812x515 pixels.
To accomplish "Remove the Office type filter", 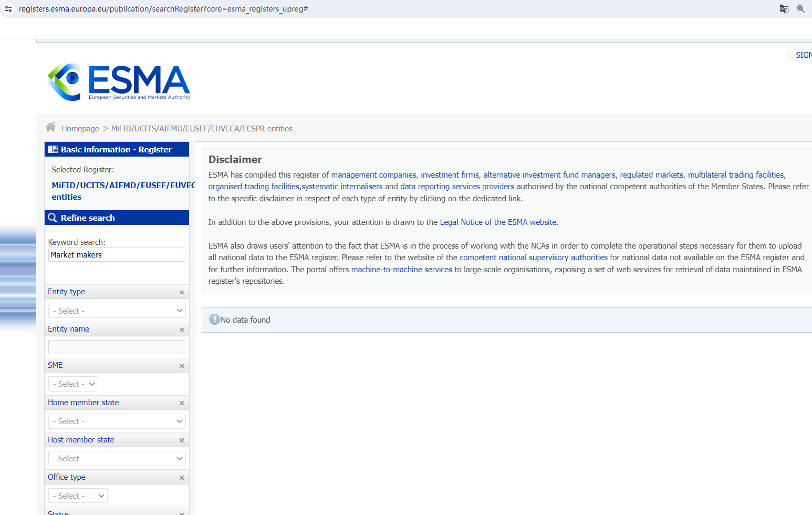I will [x=182, y=478].
